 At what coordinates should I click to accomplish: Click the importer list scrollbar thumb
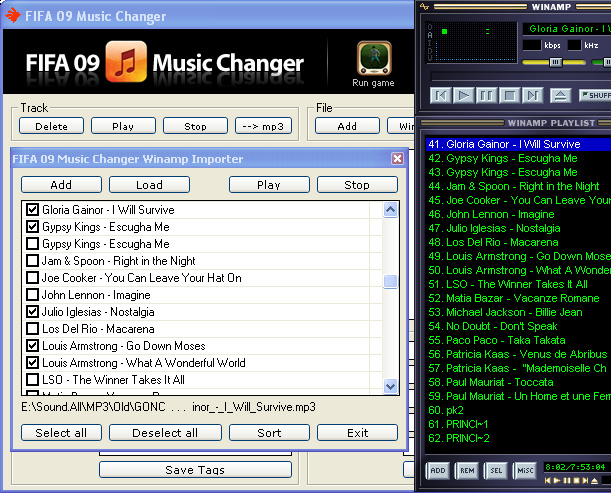pos(390,281)
